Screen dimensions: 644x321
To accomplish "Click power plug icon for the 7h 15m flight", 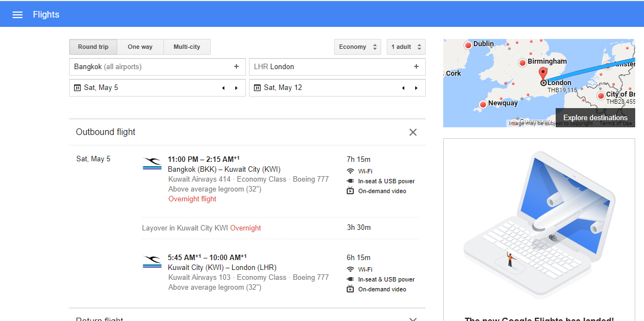I will pos(351,181).
